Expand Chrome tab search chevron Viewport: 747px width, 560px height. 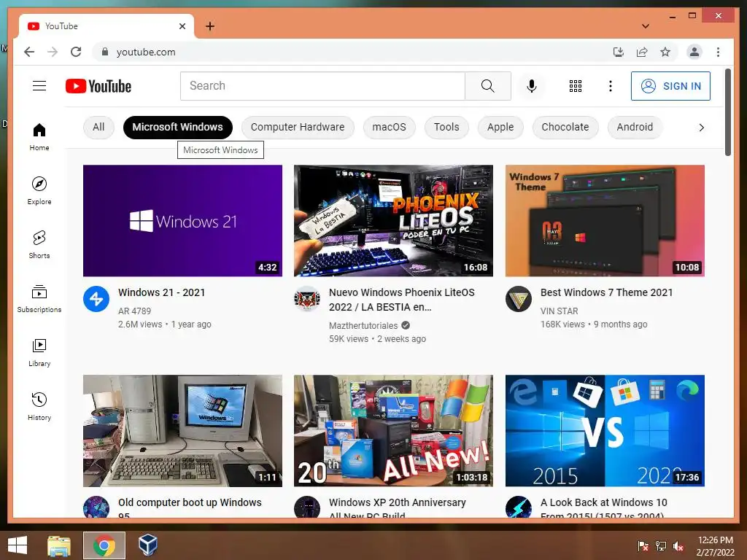click(646, 26)
